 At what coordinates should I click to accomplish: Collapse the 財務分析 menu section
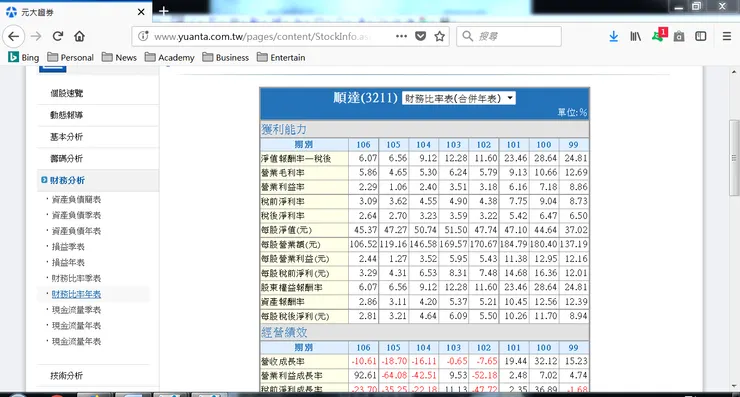click(x=67, y=180)
